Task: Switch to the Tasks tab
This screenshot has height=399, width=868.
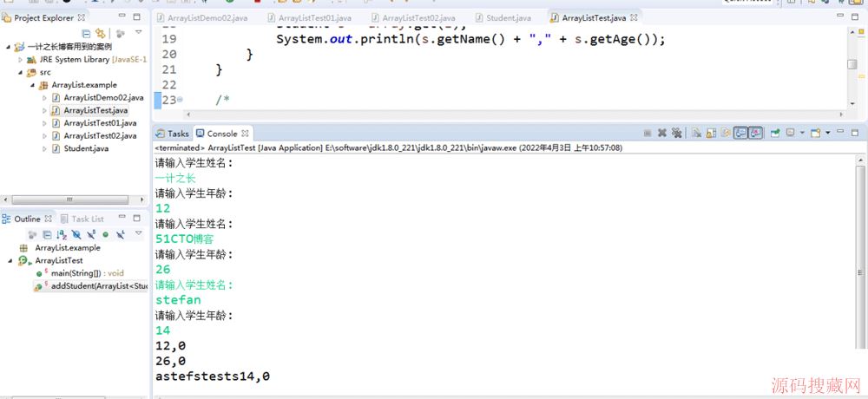Action: [x=173, y=134]
